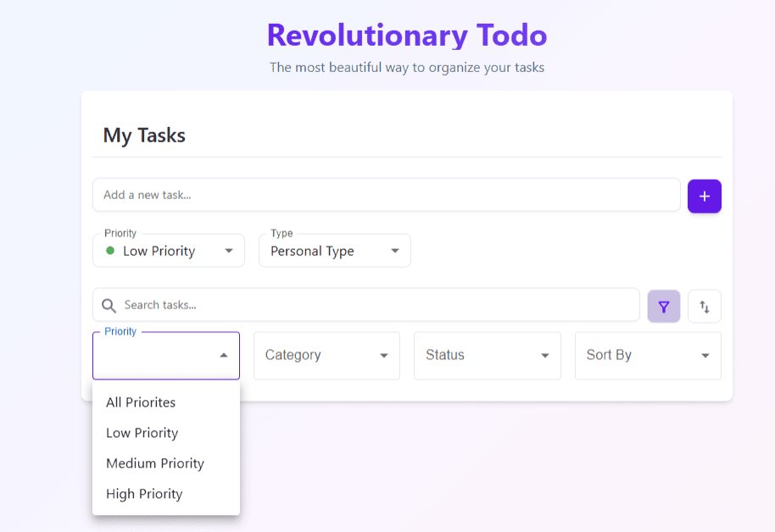The width and height of the screenshot is (775, 532).
Task: Focus the Add a new task field
Action: point(387,195)
